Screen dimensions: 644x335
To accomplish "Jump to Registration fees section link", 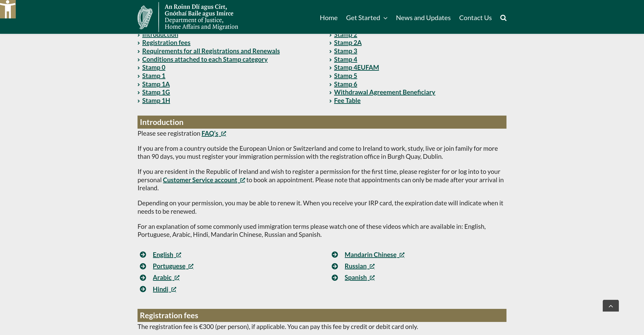I will [x=166, y=43].
